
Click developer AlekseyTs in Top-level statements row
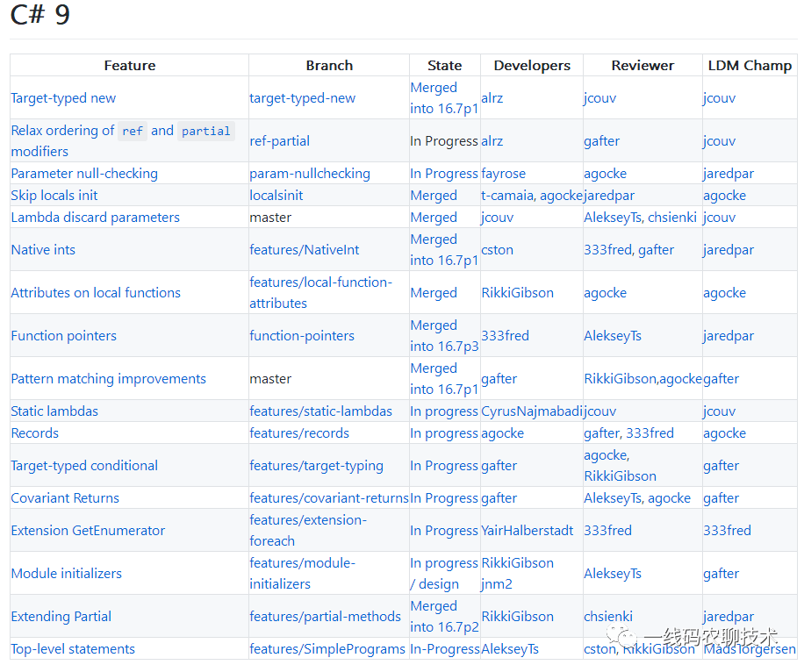[510, 648]
